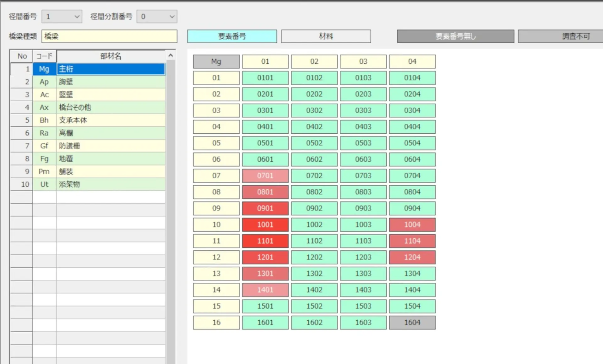Select element cell 0404
This screenshot has height=364, width=603.
pos(412,127)
